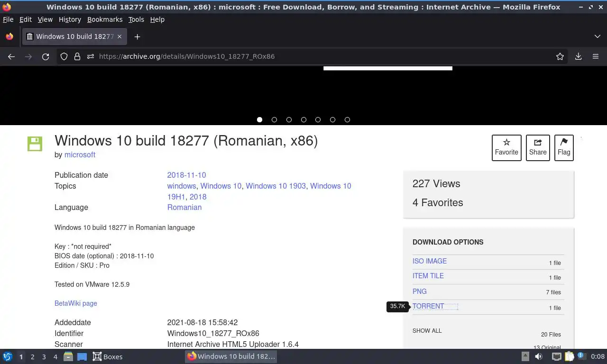607x364 pixels.
Task: Go back to the previous page
Action: (11, 56)
